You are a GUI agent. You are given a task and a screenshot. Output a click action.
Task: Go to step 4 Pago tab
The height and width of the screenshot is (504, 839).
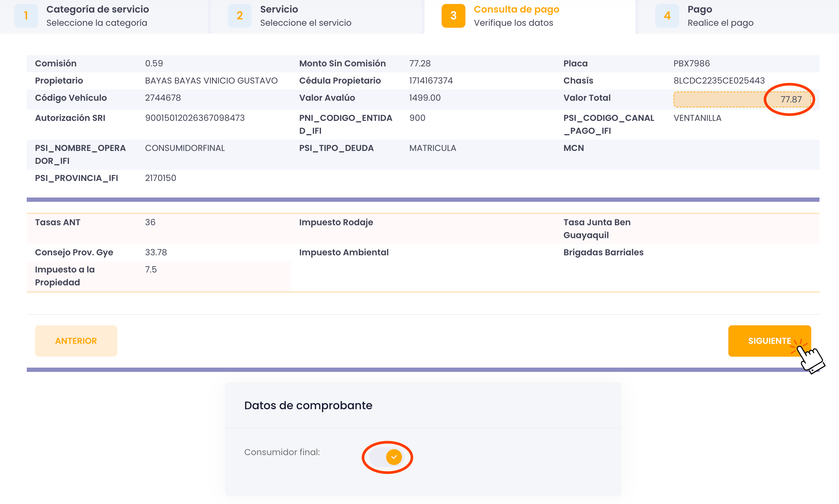[739, 16]
